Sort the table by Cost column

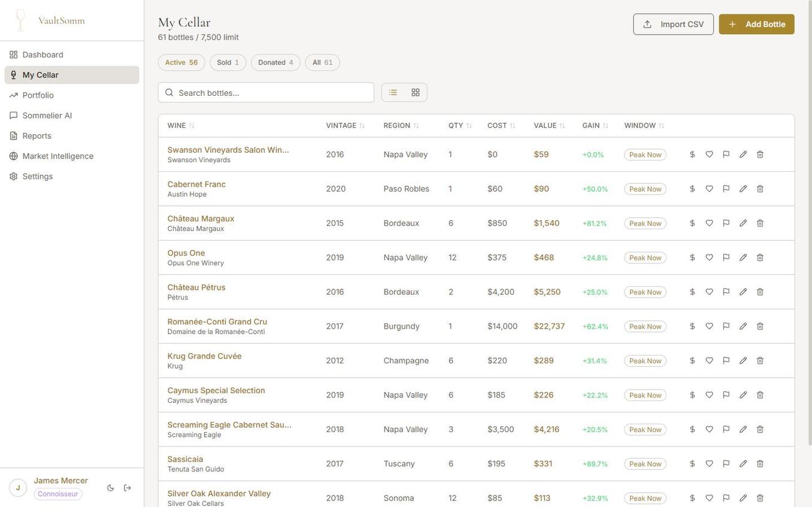click(x=502, y=126)
